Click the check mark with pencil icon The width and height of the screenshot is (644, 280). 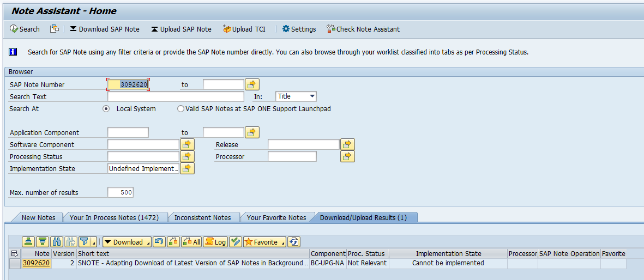pyautogui.click(x=236, y=242)
